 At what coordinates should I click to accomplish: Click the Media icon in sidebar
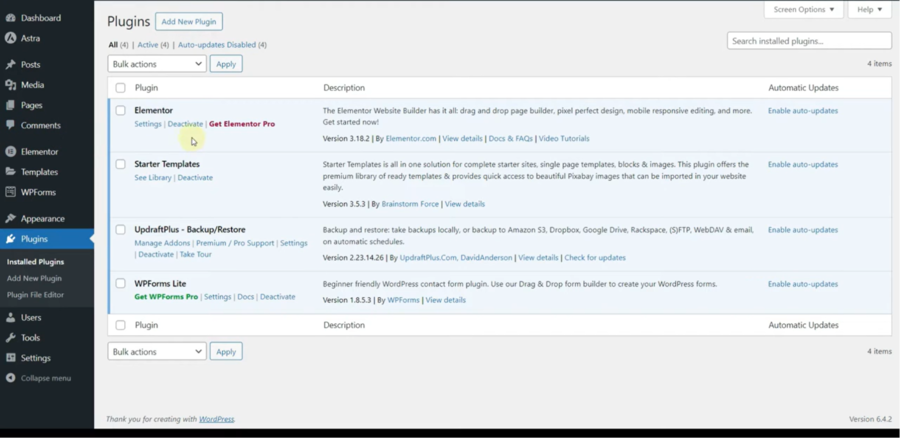10,85
